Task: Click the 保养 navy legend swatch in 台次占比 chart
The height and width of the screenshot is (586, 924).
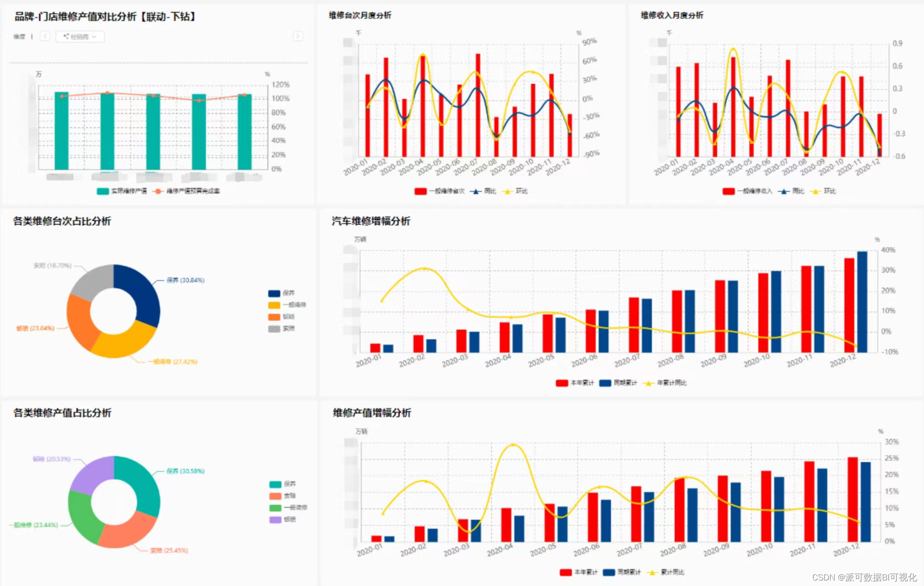Action: [x=274, y=293]
